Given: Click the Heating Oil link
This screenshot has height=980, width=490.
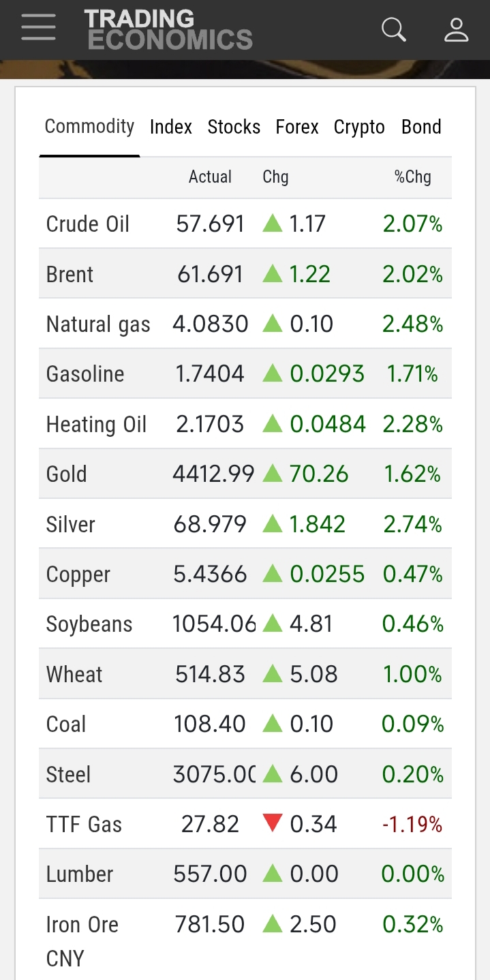Looking at the screenshot, I should pos(96,425).
